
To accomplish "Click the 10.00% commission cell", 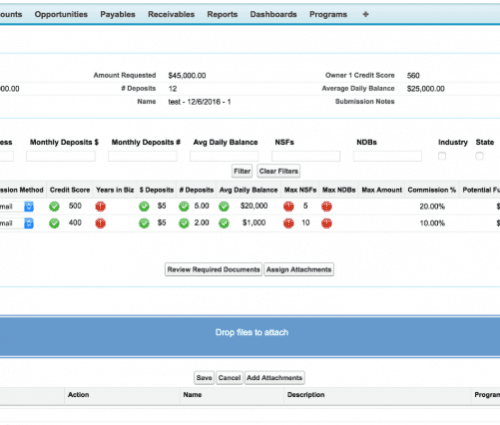I will tap(432, 223).
